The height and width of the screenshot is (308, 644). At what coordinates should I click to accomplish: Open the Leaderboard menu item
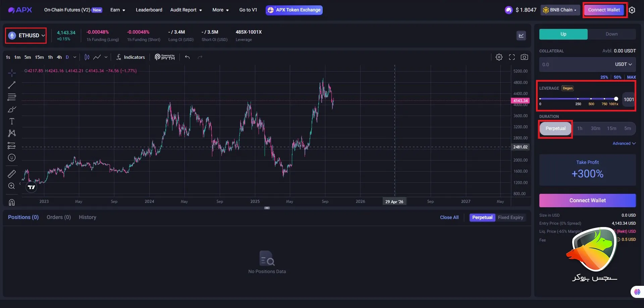point(149,10)
